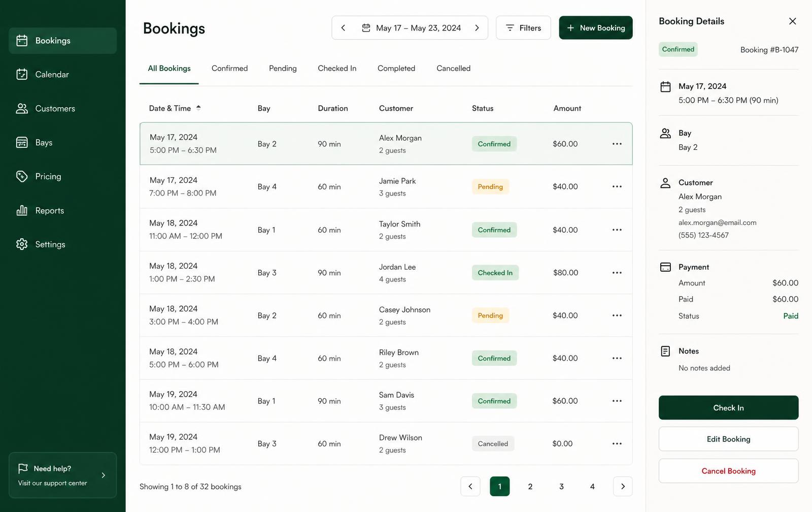Click the Amount column header

pyautogui.click(x=567, y=108)
